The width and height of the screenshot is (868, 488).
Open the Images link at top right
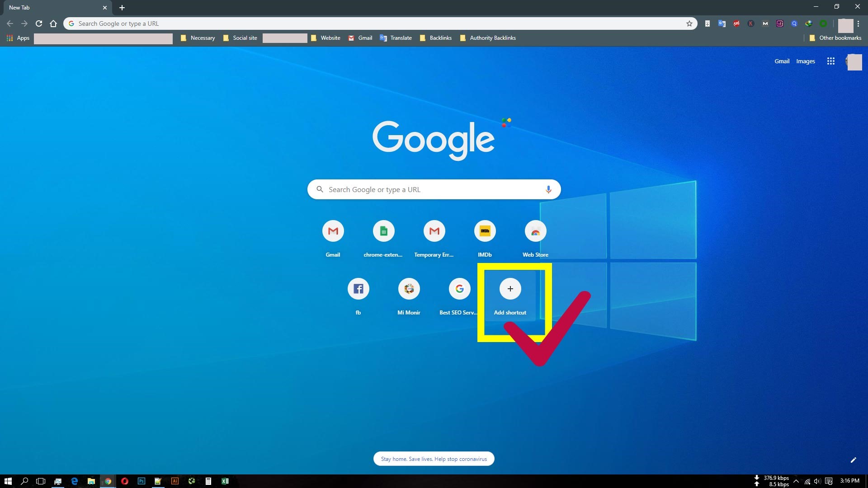[806, 61]
